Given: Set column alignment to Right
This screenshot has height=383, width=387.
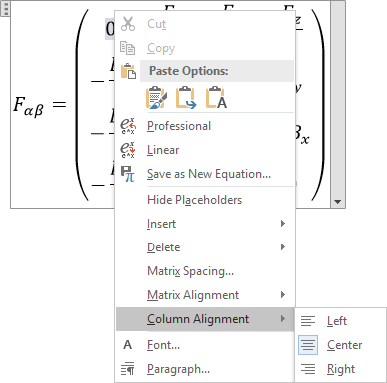Looking at the screenshot, I should point(340,369).
